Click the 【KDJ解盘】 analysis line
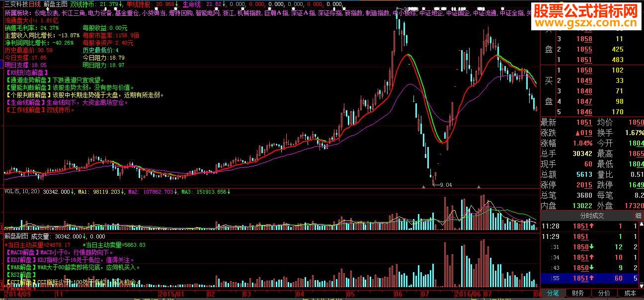 70,260
